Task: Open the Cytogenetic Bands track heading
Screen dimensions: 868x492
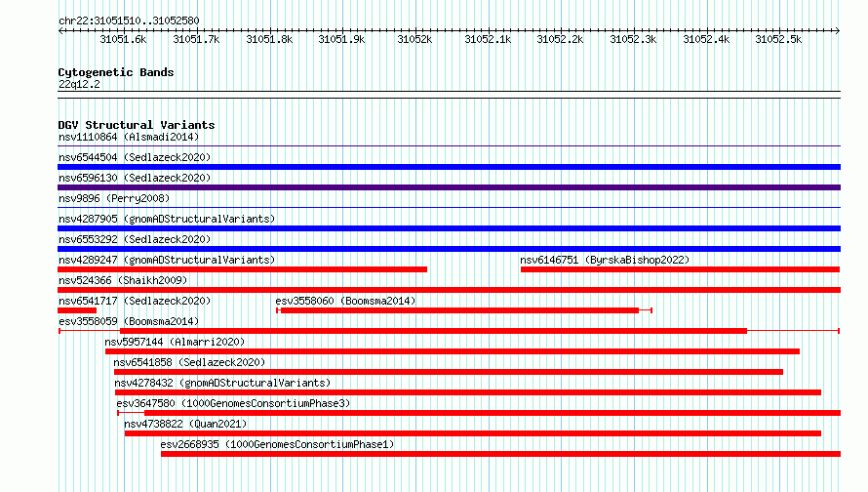Action: coord(116,72)
